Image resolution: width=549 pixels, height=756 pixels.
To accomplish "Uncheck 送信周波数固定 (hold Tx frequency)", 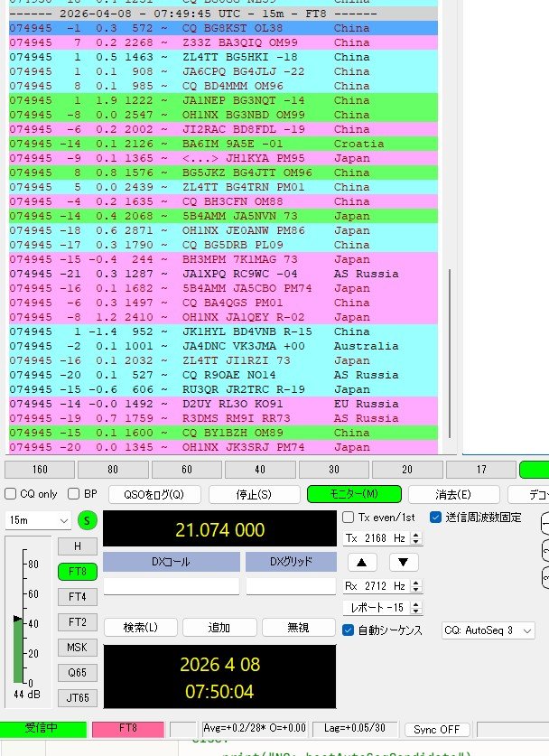I will pyautogui.click(x=476, y=518).
